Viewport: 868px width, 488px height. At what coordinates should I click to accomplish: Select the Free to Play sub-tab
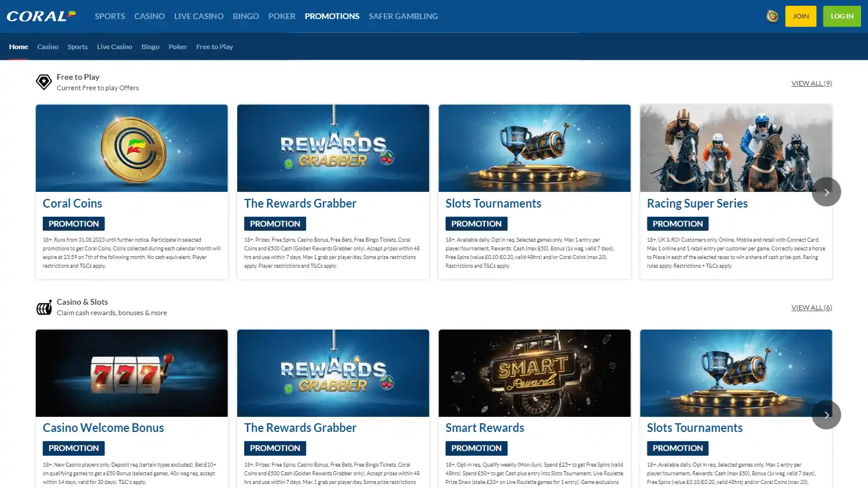click(x=215, y=47)
